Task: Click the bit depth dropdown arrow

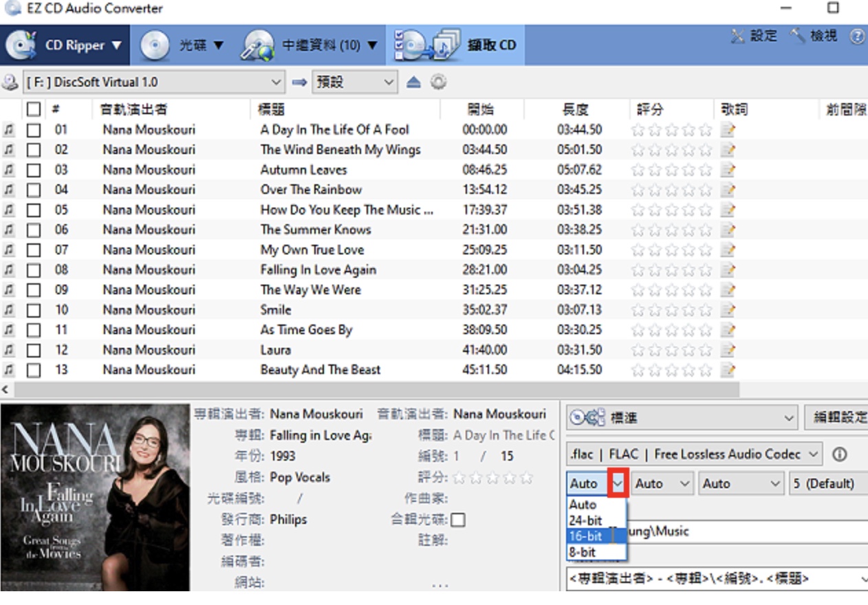Action: coord(618,483)
